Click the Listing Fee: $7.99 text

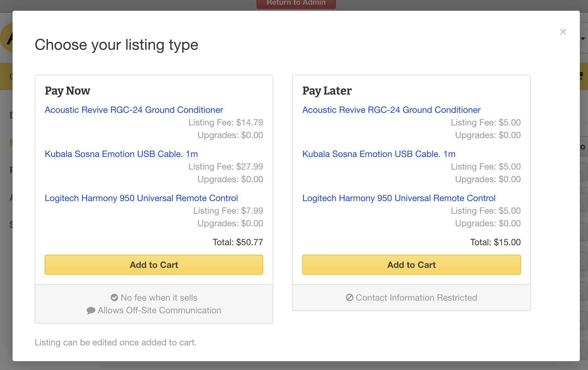click(228, 211)
